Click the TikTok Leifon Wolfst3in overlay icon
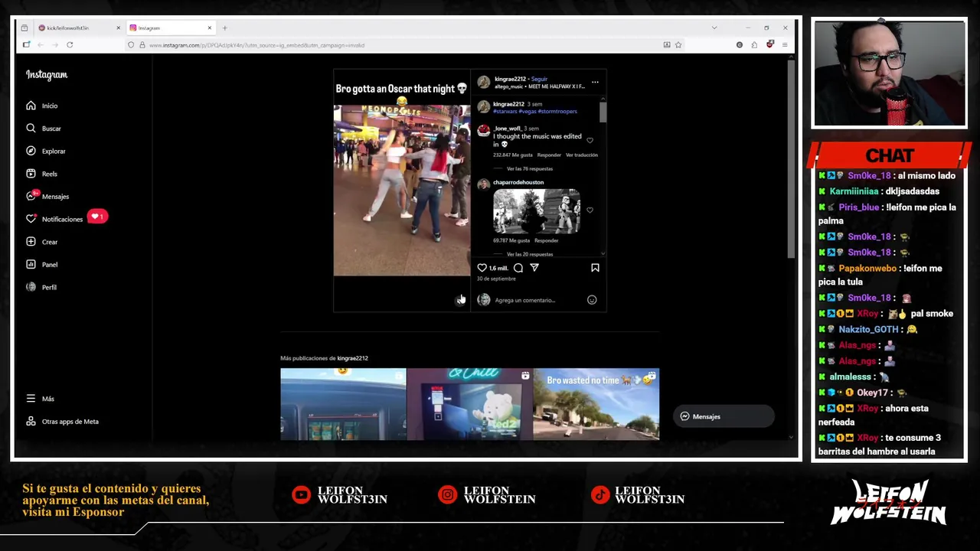The height and width of the screenshot is (551, 980). click(600, 495)
